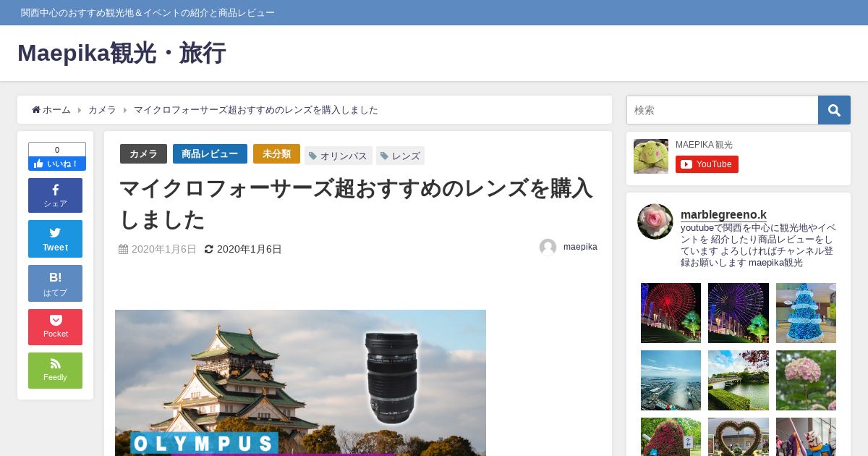
Task: Open the カメラ category label
Action: coord(143,153)
